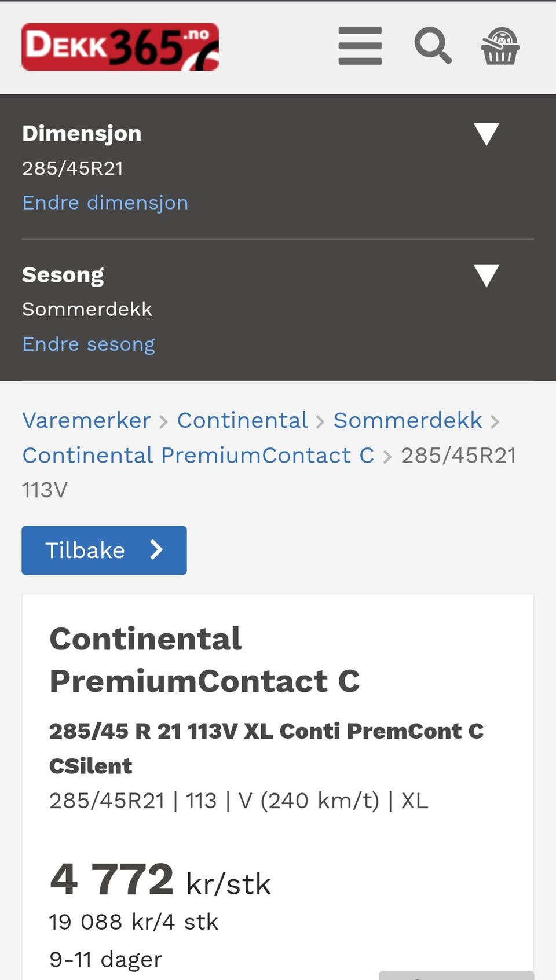
Task: Click the Continental PremiumContact C product title
Action: [x=204, y=660]
